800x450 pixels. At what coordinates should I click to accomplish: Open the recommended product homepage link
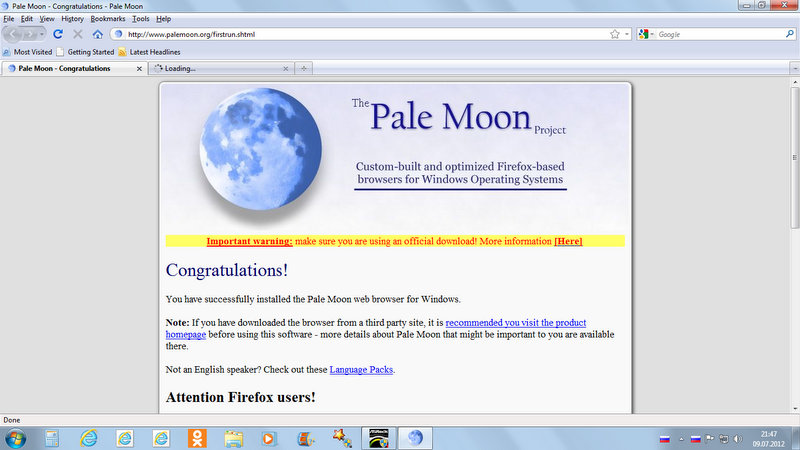[515, 322]
